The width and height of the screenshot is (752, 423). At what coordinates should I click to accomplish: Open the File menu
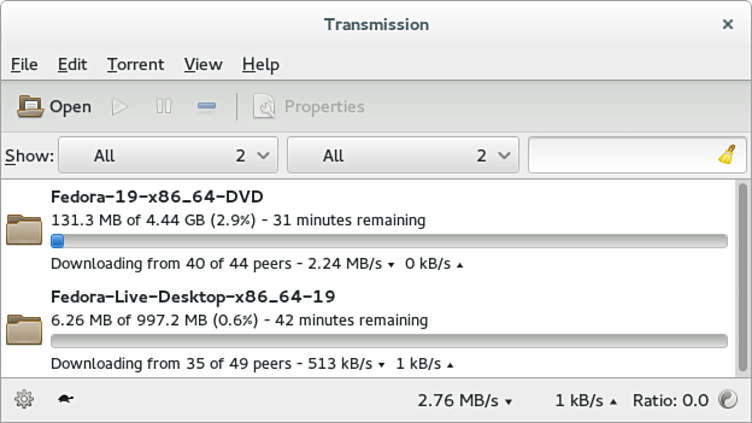point(24,64)
